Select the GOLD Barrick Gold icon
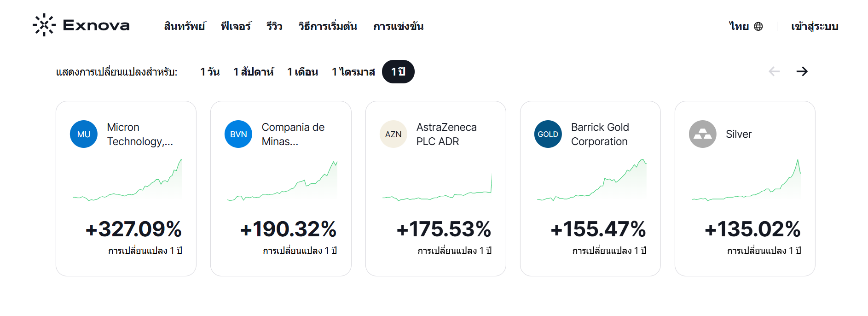Screen dimensions: 868x316 click(548, 134)
